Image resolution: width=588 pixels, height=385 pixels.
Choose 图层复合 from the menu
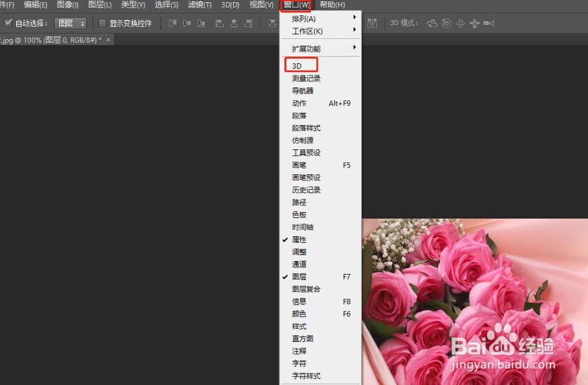pyautogui.click(x=321, y=289)
